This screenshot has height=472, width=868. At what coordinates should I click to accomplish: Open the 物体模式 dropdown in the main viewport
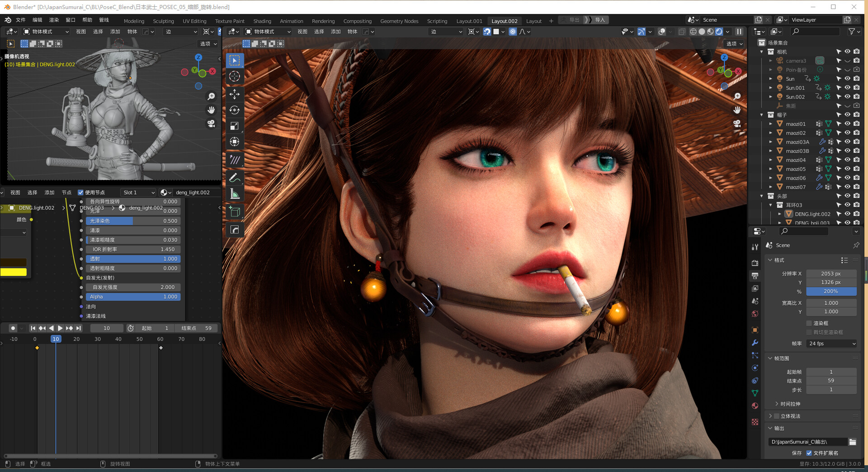268,32
